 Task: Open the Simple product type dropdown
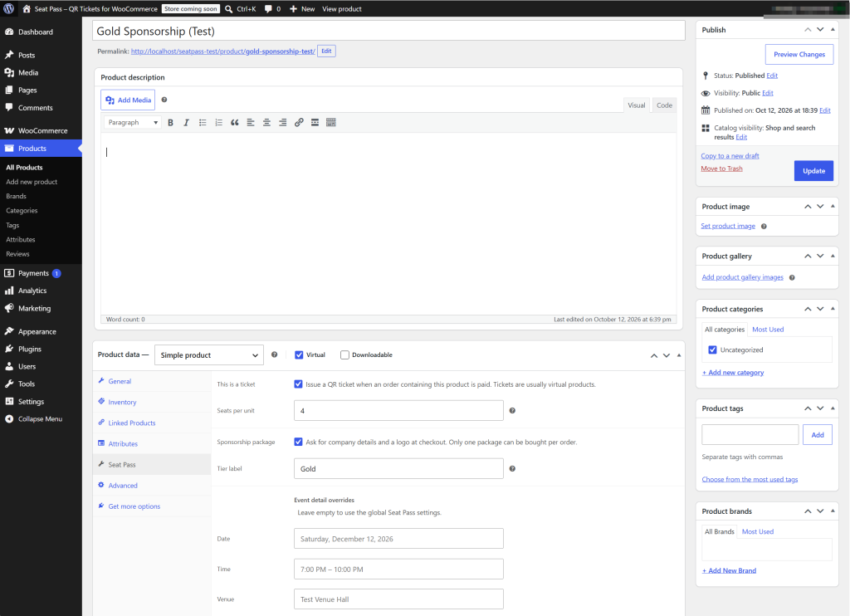point(208,355)
